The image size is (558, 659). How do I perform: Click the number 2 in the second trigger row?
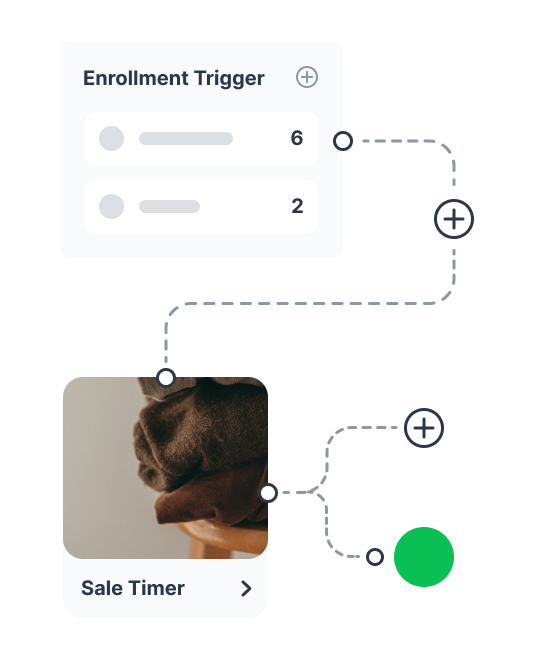click(297, 206)
